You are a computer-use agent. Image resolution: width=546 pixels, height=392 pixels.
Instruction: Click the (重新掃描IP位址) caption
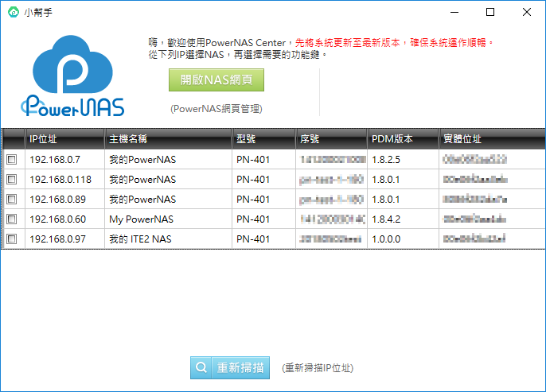click(x=318, y=368)
